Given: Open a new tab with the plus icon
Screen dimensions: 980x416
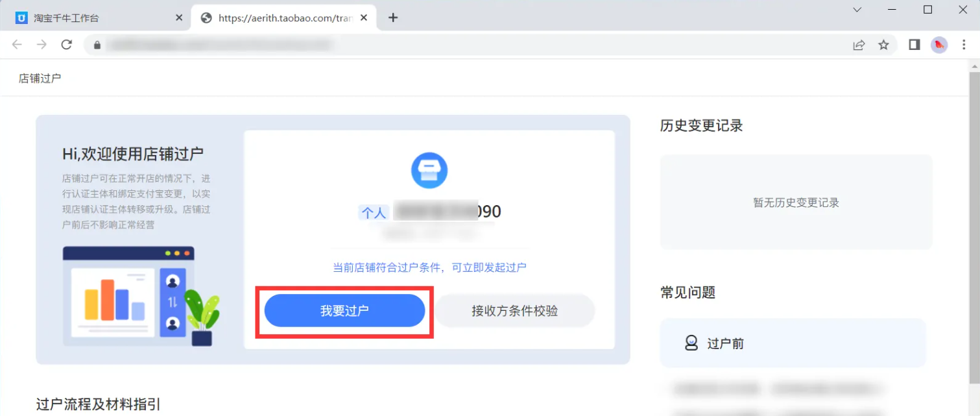Looking at the screenshot, I should (393, 18).
